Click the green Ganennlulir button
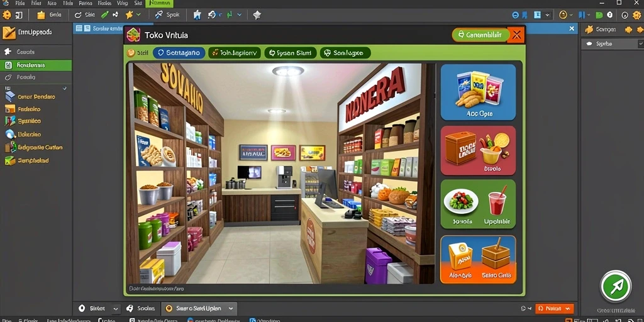The width and height of the screenshot is (644, 322). (x=480, y=35)
